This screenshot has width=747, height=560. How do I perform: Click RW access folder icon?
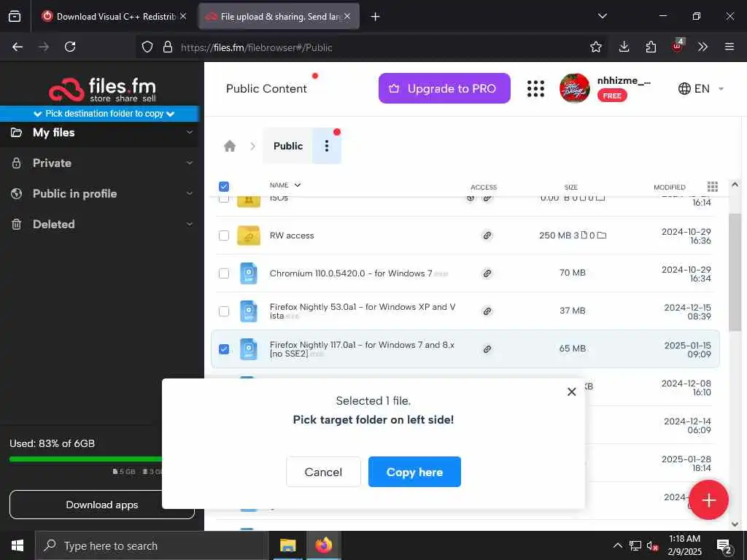(249, 236)
